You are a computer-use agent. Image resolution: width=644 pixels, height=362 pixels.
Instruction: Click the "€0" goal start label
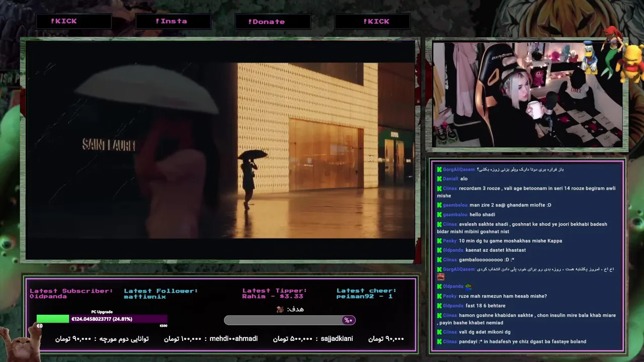click(40, 326)
